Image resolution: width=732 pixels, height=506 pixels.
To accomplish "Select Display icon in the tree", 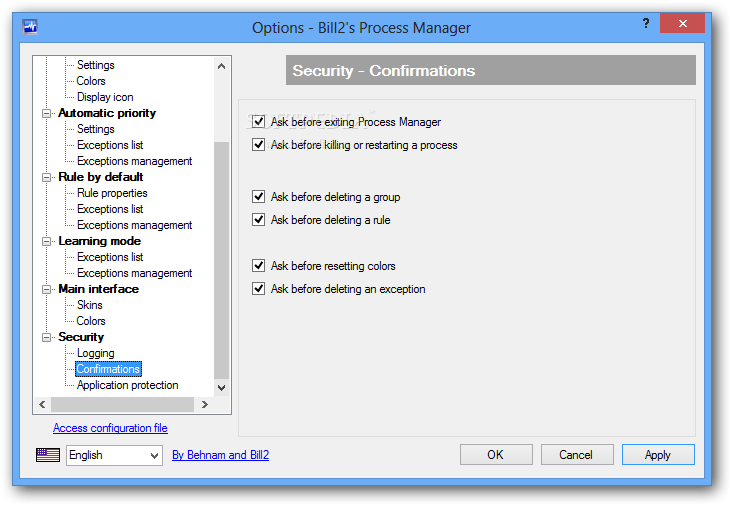I will tap(105, 97).
